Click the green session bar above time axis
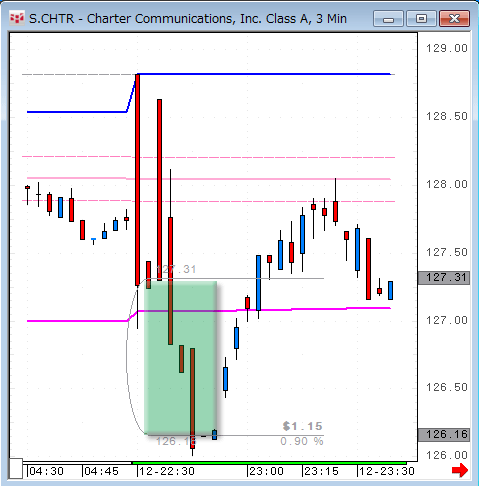The image size is (479, 486). coord(269,463)
